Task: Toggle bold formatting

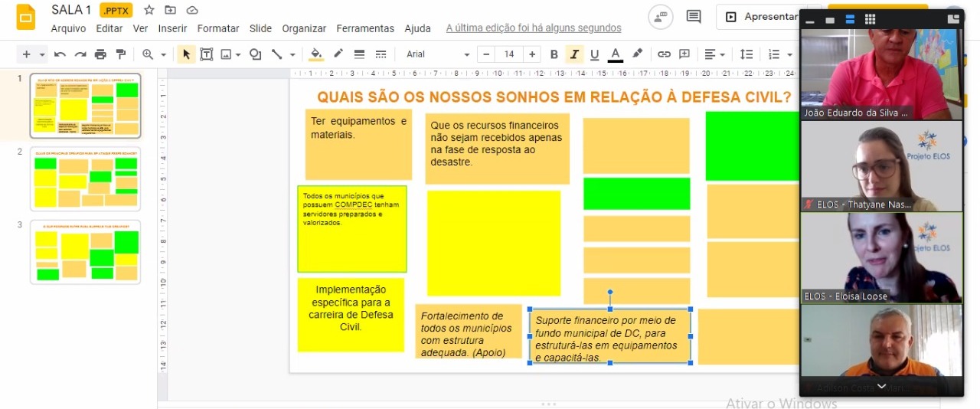Action: [x=554, y=54]
